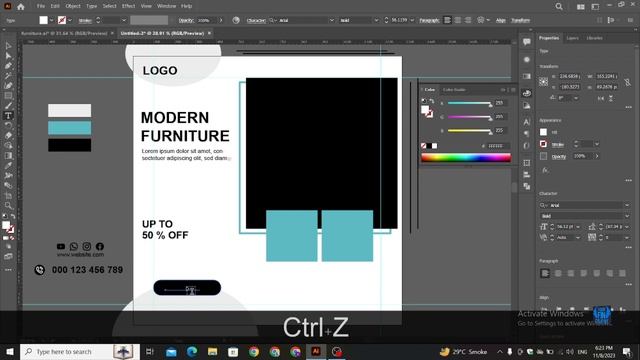Image resolution: width=640 pixels, height=360 pixels.
Task: Select the Type tool
Action: pos(8,116)
